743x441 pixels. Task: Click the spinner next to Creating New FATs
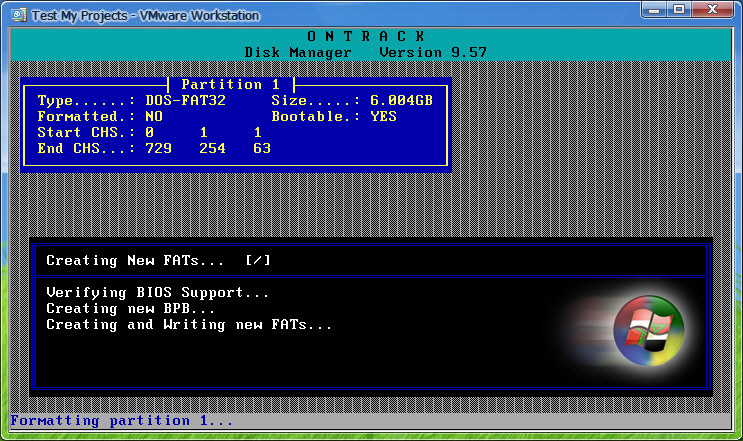[258, 261]
